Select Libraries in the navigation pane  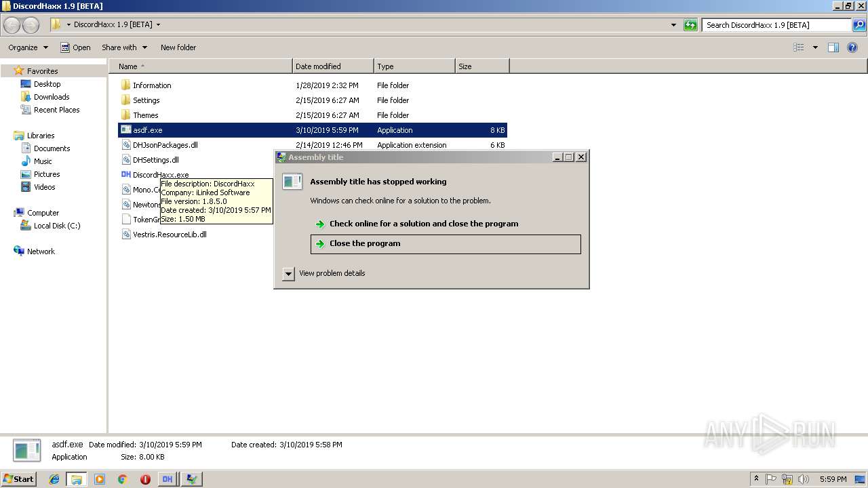click(41, 136)
